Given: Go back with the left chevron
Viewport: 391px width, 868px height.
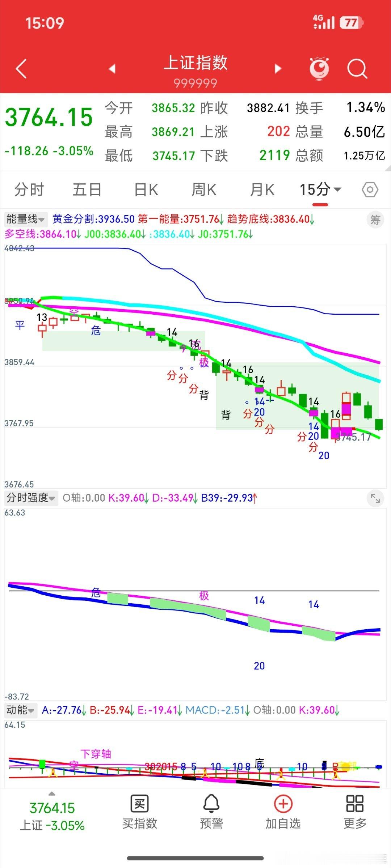Looking at the screenshot, I should coord(21,68).
